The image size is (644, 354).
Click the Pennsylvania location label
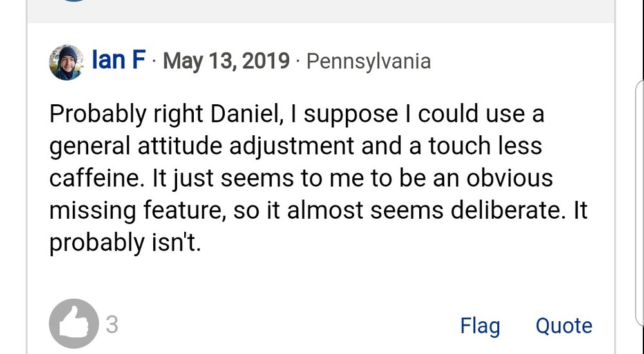point(368,61)
